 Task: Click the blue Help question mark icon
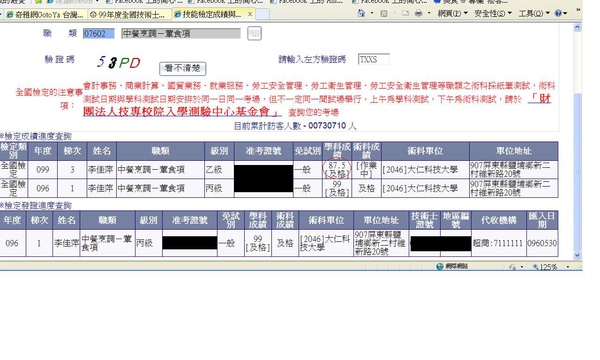tap(558, 13)
